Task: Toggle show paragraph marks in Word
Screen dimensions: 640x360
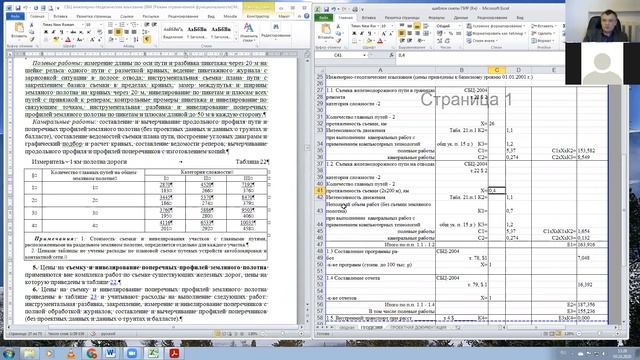Action: pyautogui.click(x=147, y=39)
